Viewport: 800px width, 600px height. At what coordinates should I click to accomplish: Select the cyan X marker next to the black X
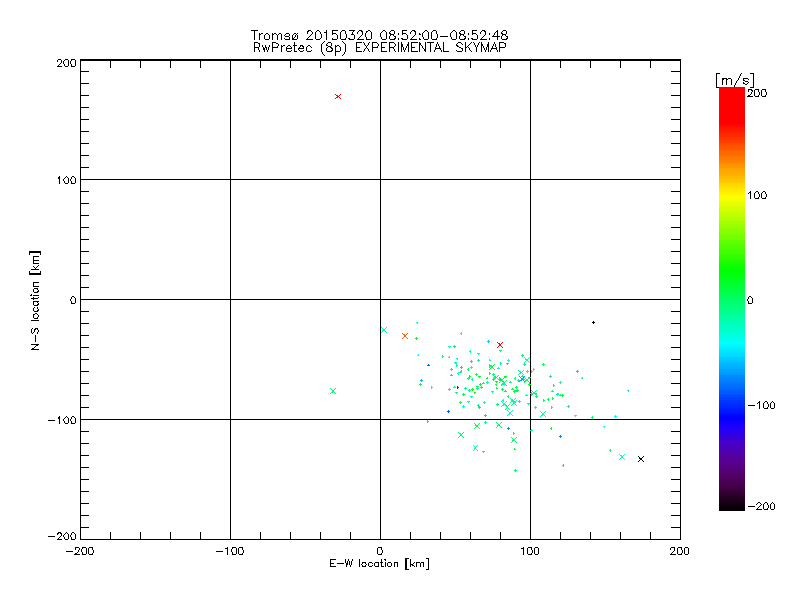622,457
